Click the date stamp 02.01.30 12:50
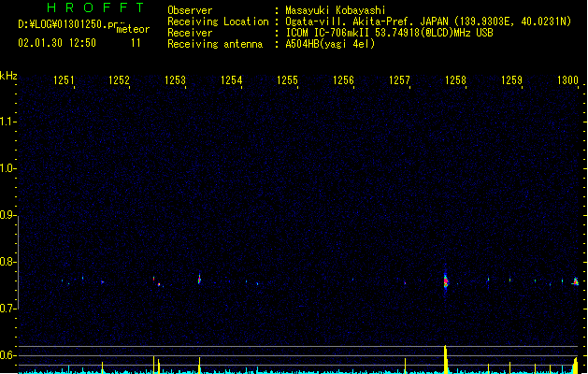 click(x=57, y=43)
